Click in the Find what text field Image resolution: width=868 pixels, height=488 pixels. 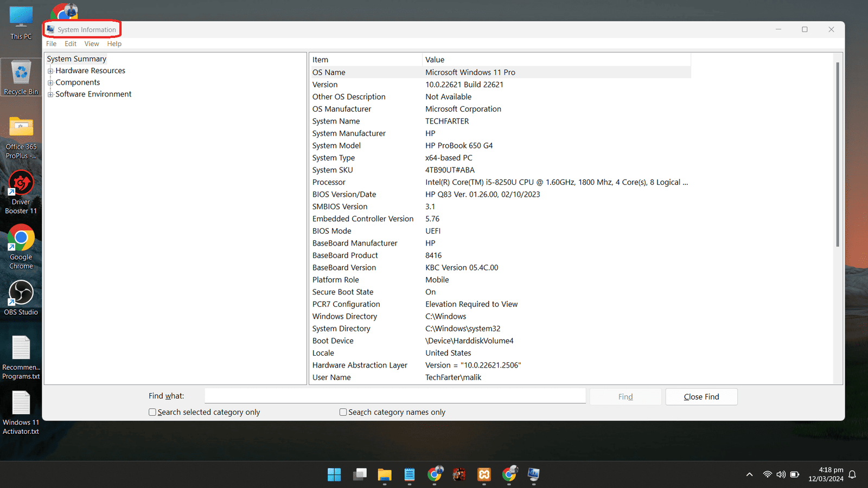395,396
